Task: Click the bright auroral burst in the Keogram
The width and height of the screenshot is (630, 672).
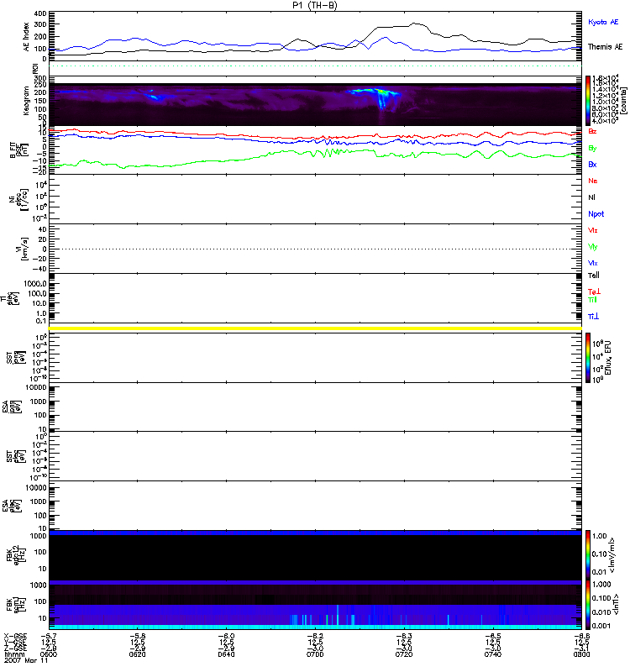Action: 380,97
